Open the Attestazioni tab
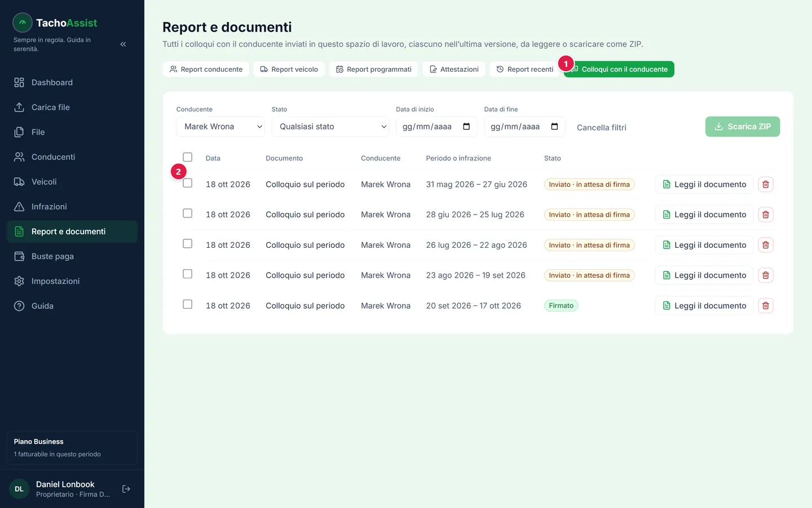The width and height of the screenshot is (812, 508). pos(454,69)
